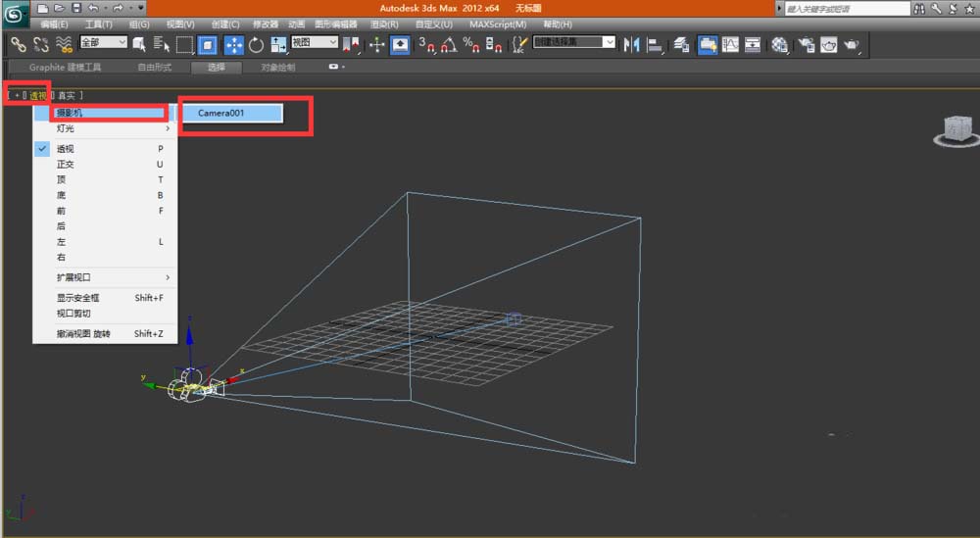Expand the undo history arrow
The height and width of the screenshot is (538, 980).
105,8
